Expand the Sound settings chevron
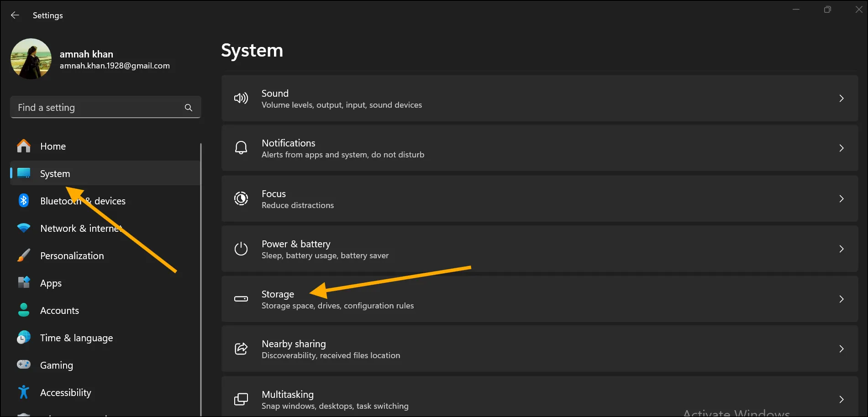The image size is (868, 417). [x=842, y=98]
